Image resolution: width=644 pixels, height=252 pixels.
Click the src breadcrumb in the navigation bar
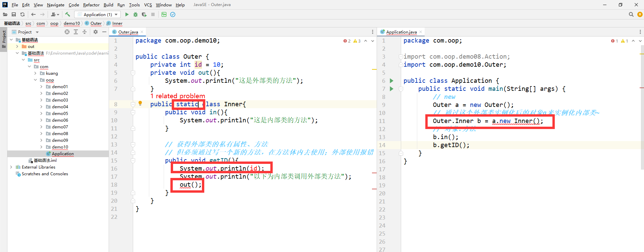click(28, 23)
